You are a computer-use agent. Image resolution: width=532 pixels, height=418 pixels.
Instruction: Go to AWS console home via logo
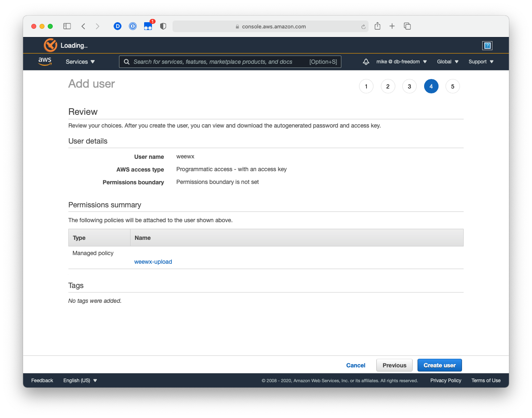pyautogui.click(x=45, y=62)
